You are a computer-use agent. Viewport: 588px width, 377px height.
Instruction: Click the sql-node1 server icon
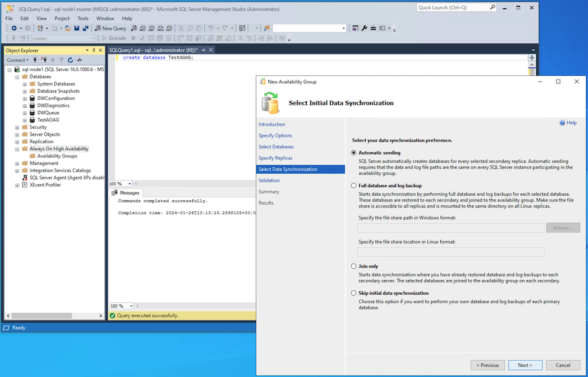pyautogui.click(x=17, y=69)
